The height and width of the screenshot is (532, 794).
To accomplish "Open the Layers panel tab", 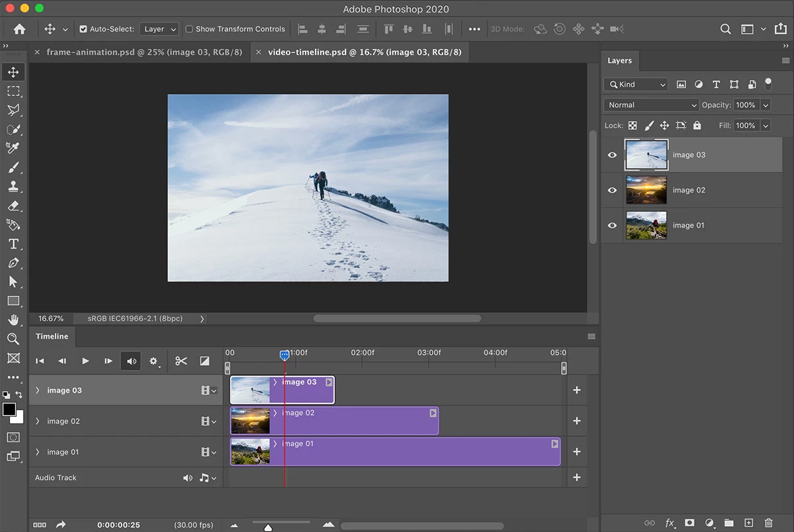I will [619, 61].
